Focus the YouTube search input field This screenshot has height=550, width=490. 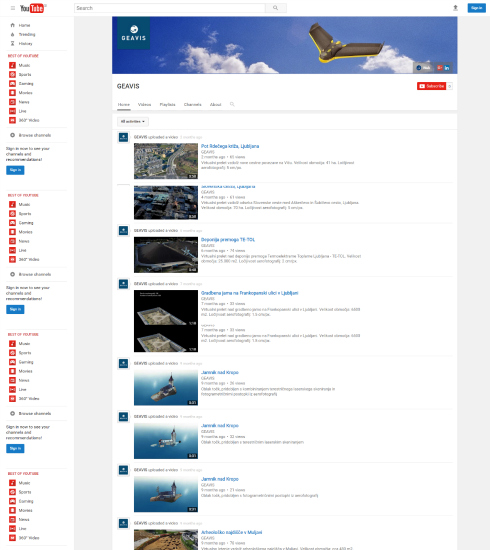click(x=170, y=8)
